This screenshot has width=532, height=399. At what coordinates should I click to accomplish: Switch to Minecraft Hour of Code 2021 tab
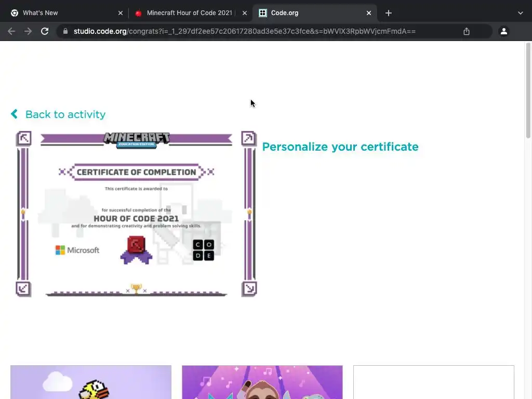pos(190,13)
